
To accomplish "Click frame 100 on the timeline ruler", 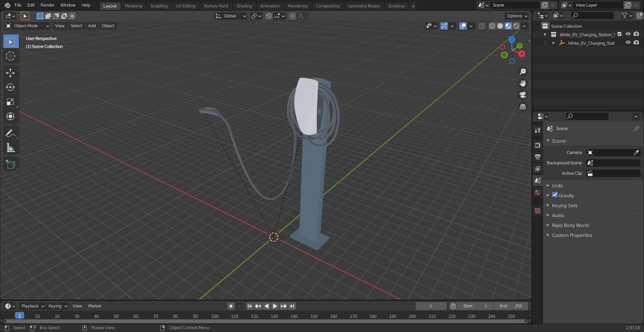I will tap(215, 316).
